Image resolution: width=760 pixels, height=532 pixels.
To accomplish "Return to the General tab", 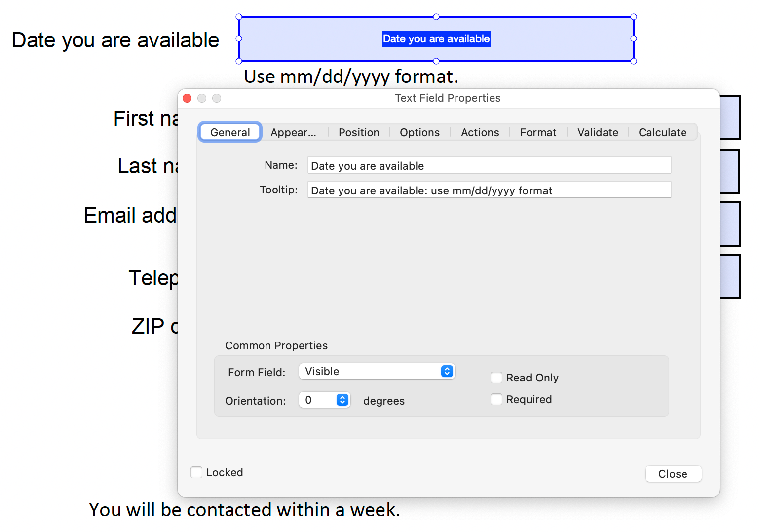I will (230, 132).
